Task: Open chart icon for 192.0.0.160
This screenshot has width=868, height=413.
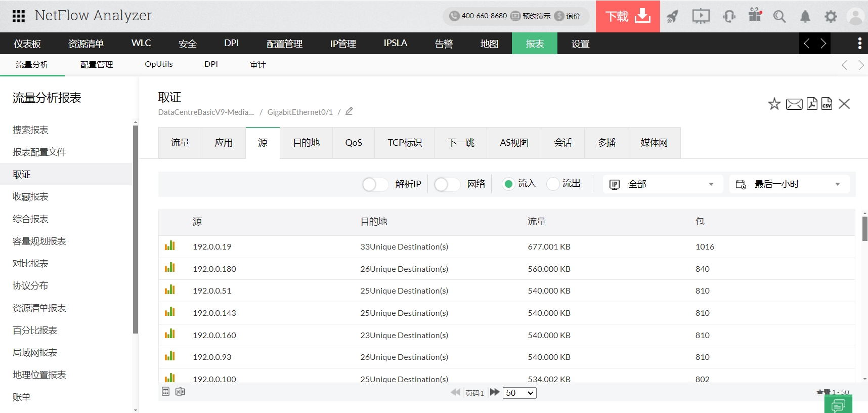Action: [169, 334]
